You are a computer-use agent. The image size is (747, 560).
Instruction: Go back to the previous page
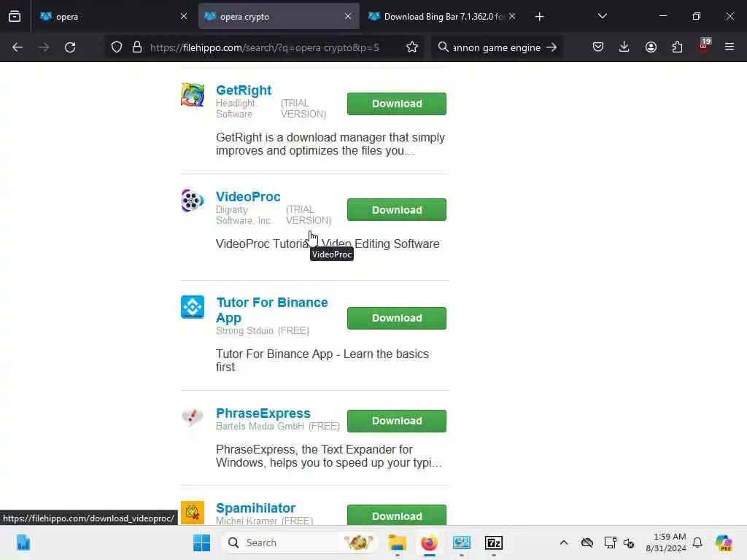[x=18, y=47]
